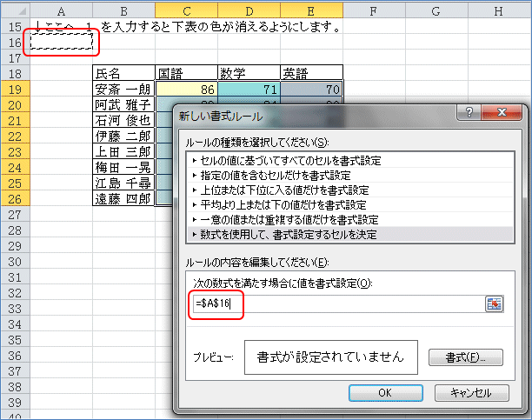Select row 35 header
532x420 pixels.
(16, 339)
